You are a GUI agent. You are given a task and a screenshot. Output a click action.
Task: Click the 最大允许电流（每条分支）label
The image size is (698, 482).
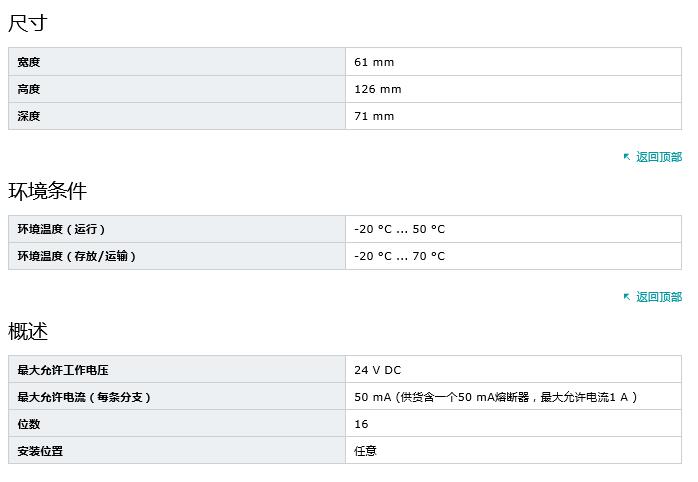tap(84, 397)
